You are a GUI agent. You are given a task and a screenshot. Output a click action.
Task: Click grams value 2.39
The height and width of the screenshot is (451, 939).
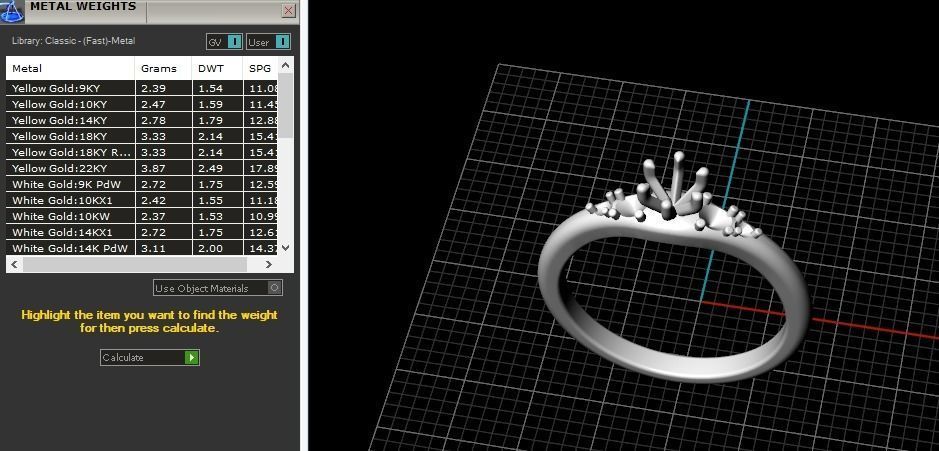coord(153,88)
